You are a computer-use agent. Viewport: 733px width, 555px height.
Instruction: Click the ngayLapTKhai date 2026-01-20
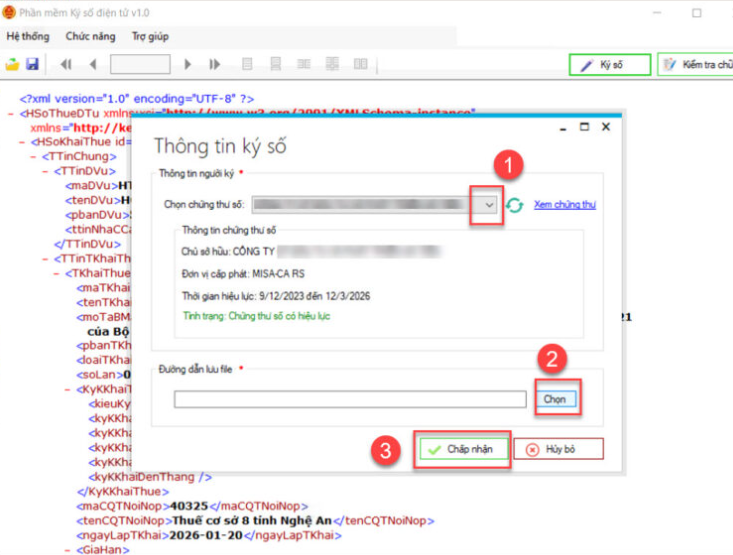206,535
